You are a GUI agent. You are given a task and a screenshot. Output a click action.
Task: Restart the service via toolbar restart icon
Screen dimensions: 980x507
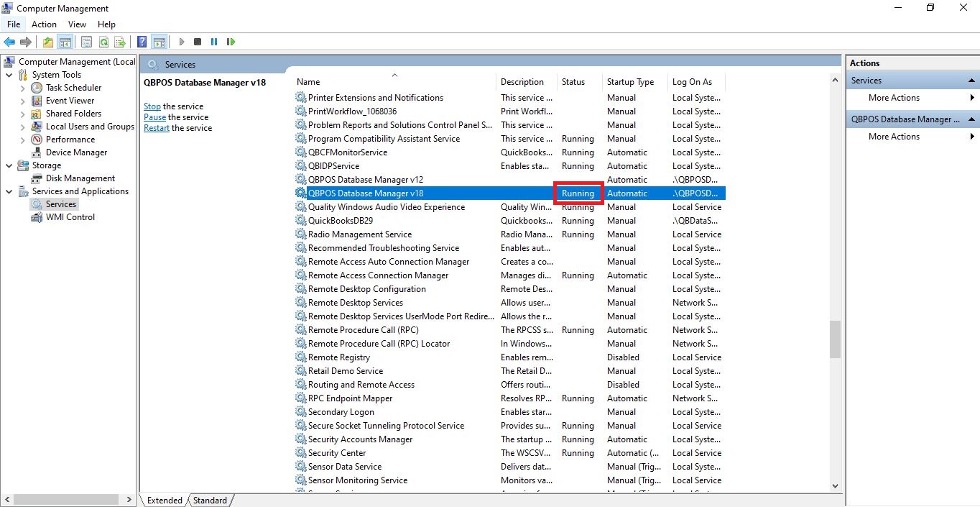(231, 41)
